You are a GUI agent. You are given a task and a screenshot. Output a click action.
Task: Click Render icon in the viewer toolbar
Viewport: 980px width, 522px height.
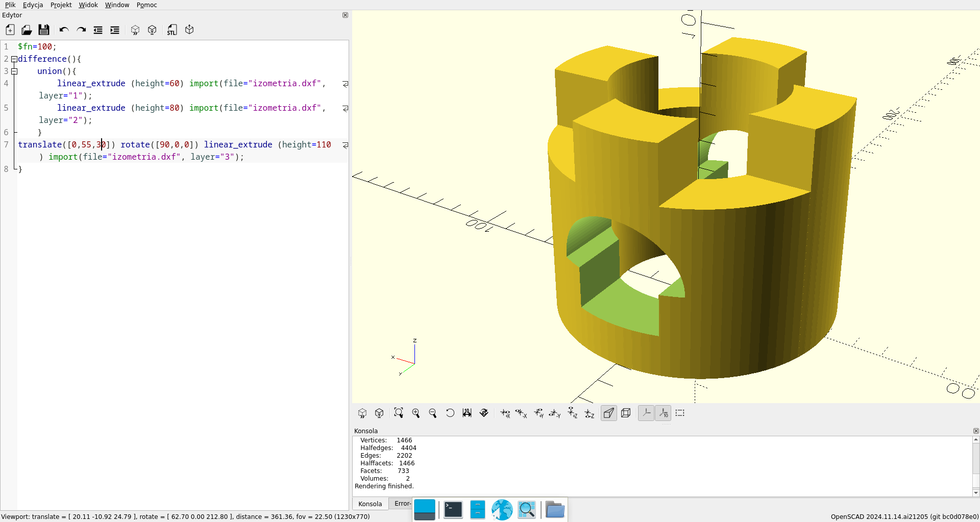pyautogui.click(x=379, y=413)
